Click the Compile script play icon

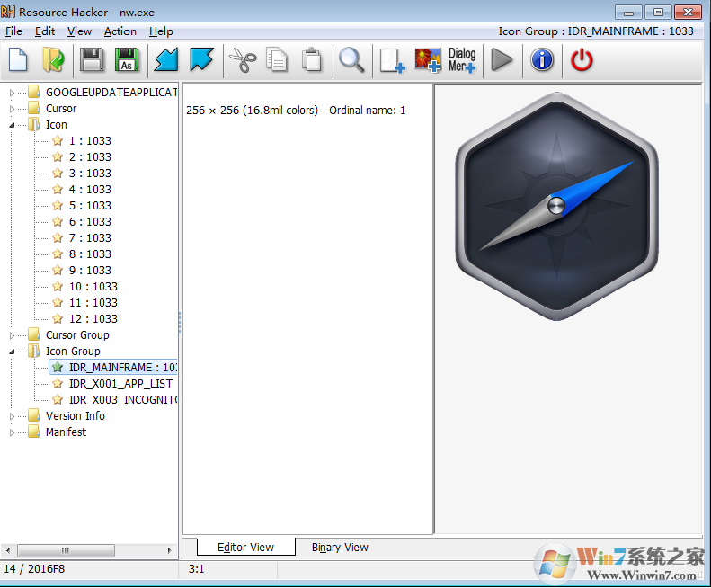click(502, 60)
